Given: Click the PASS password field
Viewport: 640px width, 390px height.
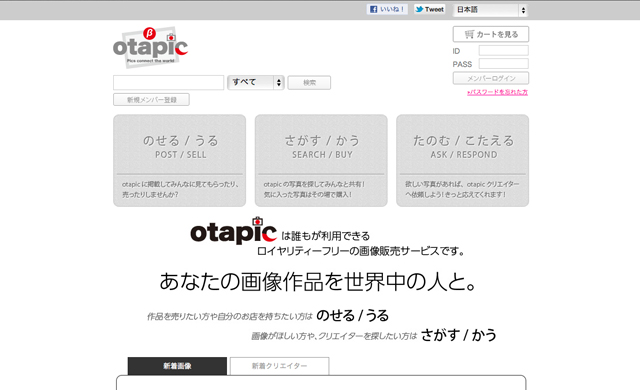Looking at the screenshot, I should click(504, 64).
